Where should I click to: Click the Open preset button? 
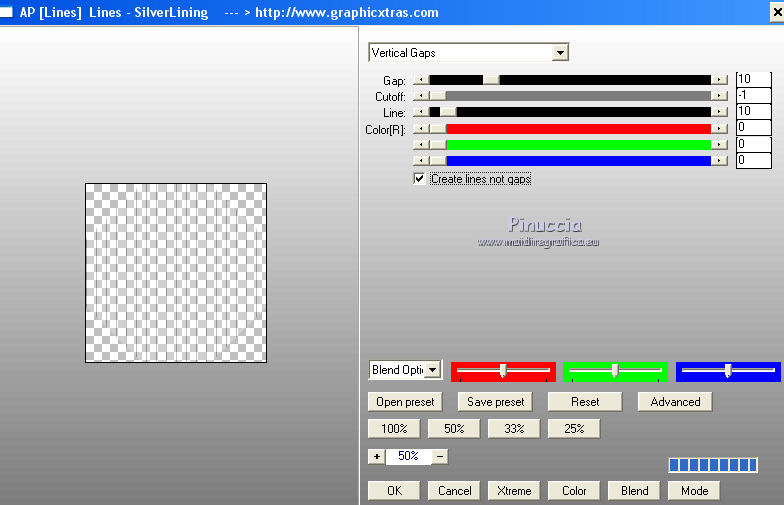pos(405,402)
